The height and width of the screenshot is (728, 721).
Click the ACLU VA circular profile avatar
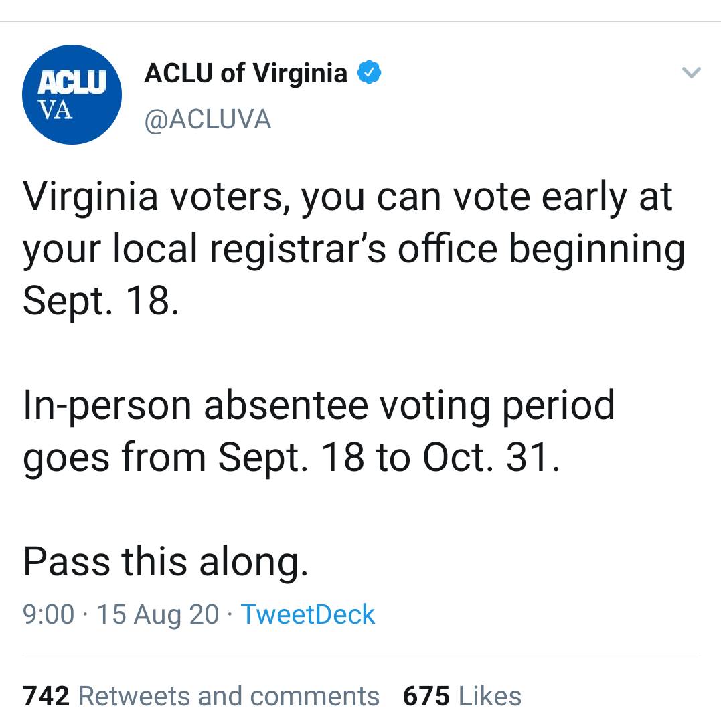click(x=72, y=94)
